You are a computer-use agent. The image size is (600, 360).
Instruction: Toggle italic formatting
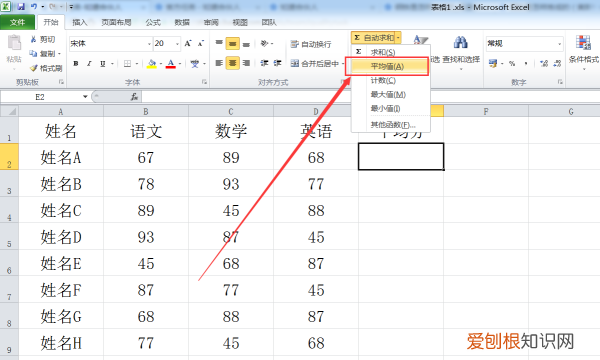click(89, 64)
